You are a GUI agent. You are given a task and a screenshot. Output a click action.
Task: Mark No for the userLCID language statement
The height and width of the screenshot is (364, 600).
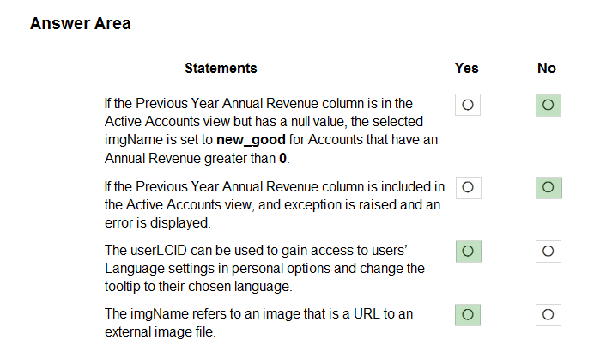point(548,251)
